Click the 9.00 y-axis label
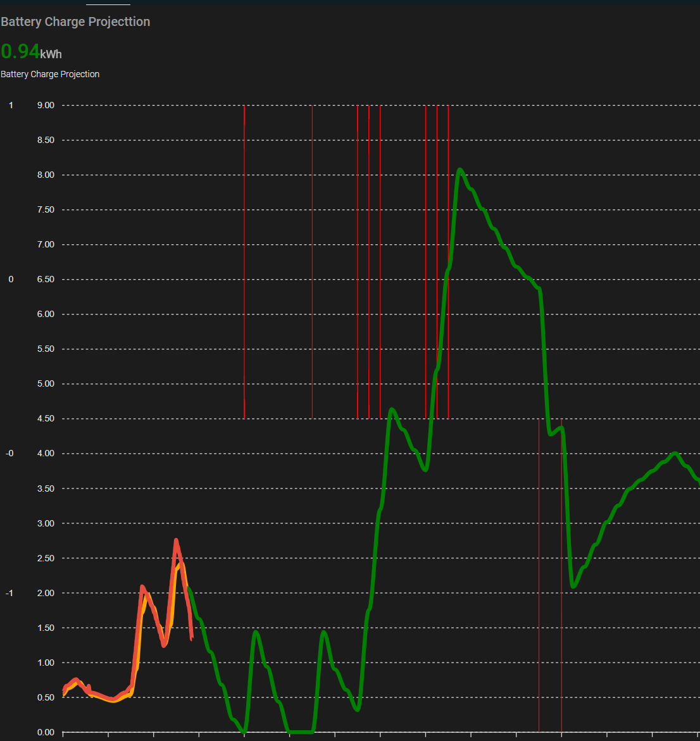This screenshot has width=700, height=741. coord(46,105)
